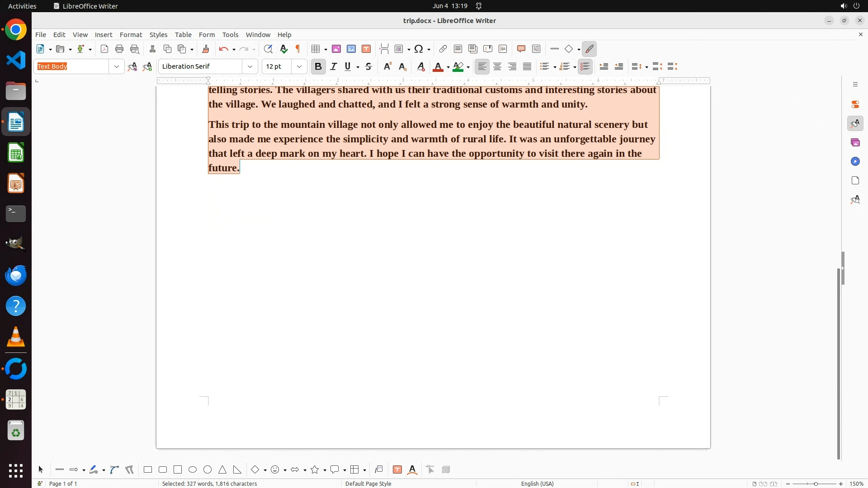
Task: Click the Print icon
Action: coord(119,49)
